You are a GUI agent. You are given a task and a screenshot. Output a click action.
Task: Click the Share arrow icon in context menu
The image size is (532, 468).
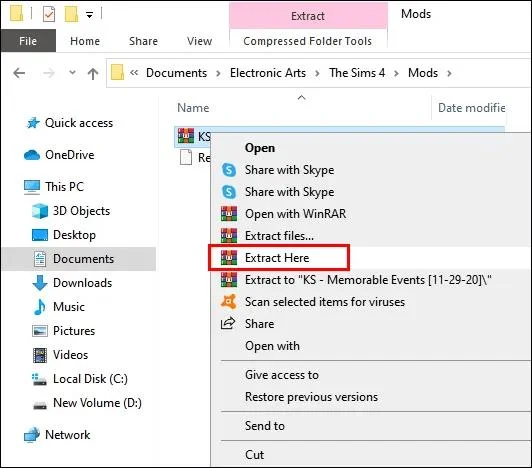[x=228, y=323]
